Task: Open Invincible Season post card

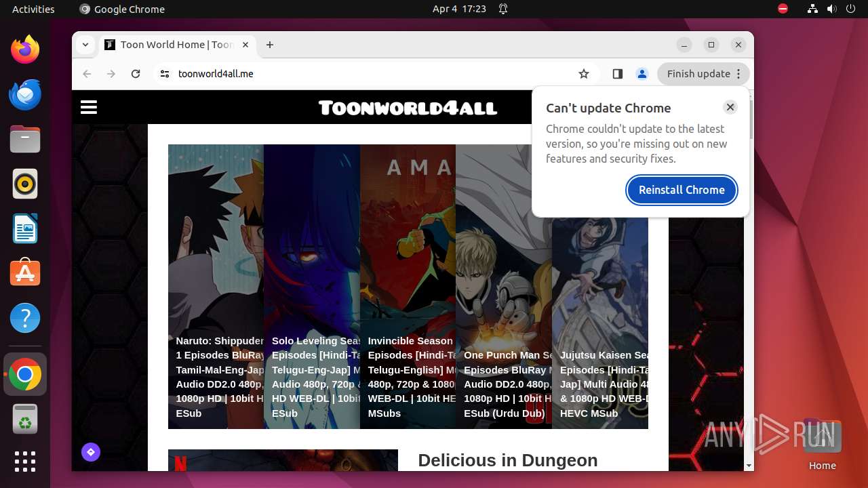Action: (408, 287)
